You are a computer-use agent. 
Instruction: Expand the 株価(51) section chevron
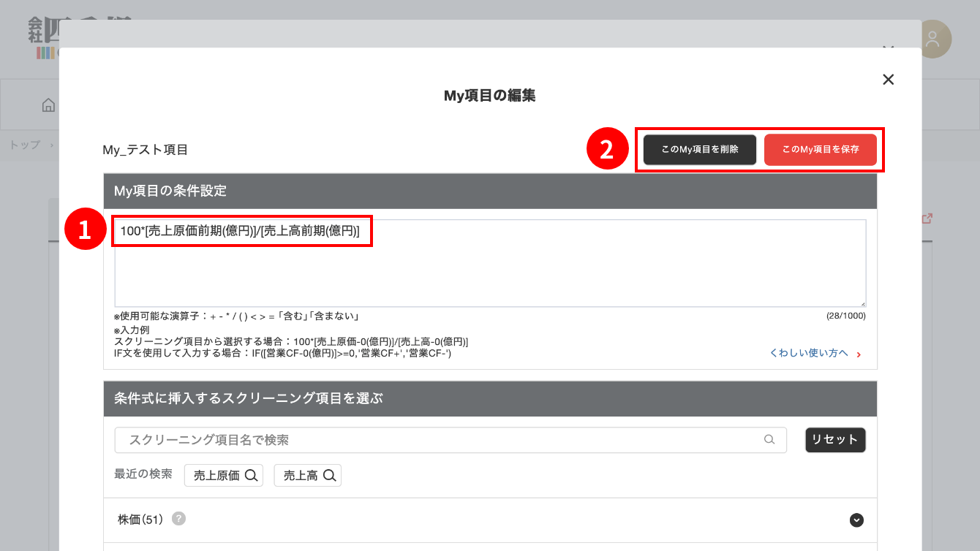(x=856, y=520)
